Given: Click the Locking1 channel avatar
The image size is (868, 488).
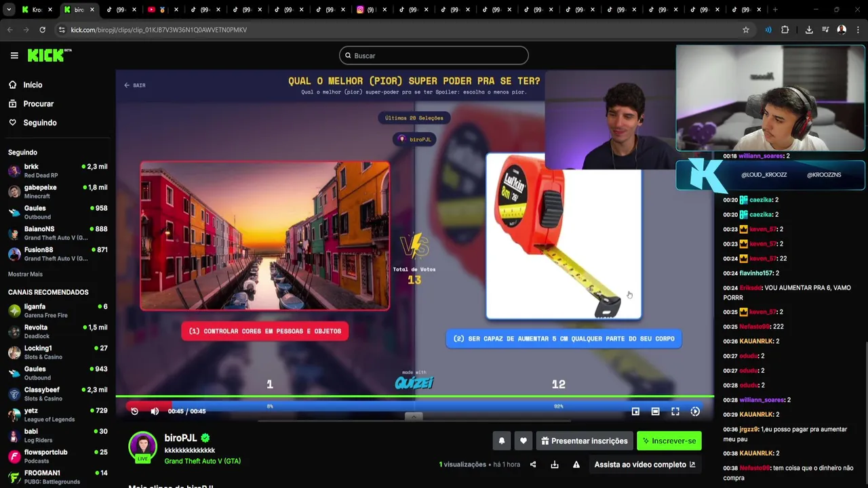Looking at the screenshot, I should point(14,352).
